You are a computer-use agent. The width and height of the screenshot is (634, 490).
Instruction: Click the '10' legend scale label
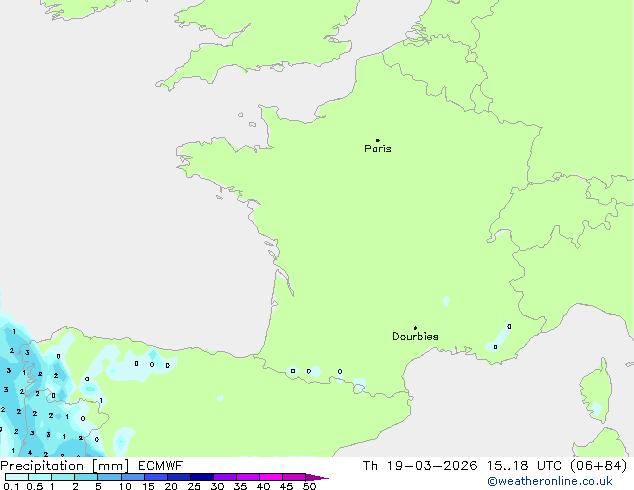pyautogui.click(x=125, y=486)
